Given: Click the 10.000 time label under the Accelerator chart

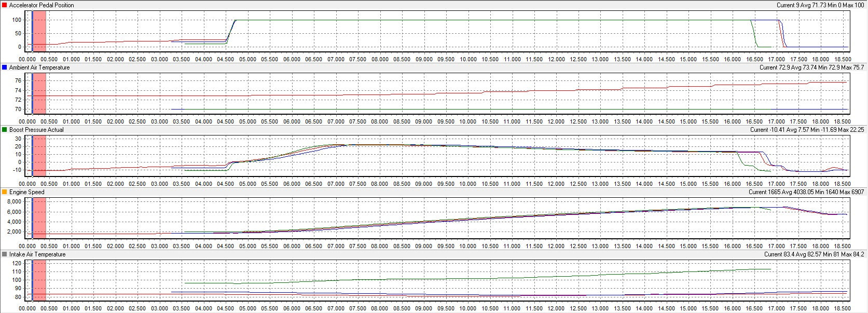Looking at the screenshot, I should [468, 59].
